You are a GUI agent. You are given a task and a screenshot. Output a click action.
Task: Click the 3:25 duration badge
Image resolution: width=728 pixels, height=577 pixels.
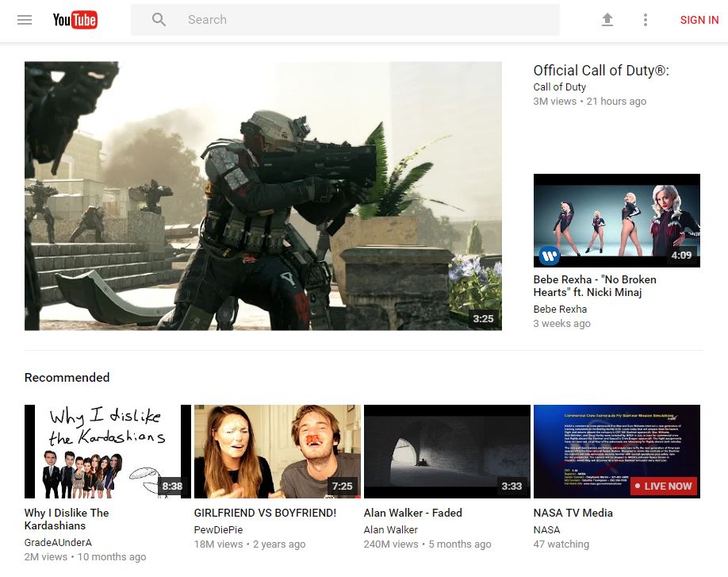[483, 319]
